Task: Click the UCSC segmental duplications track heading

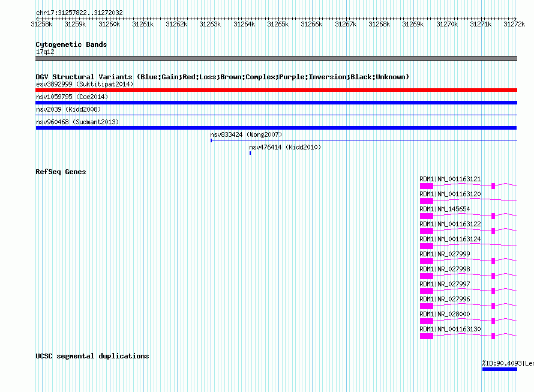Action: 92,356
